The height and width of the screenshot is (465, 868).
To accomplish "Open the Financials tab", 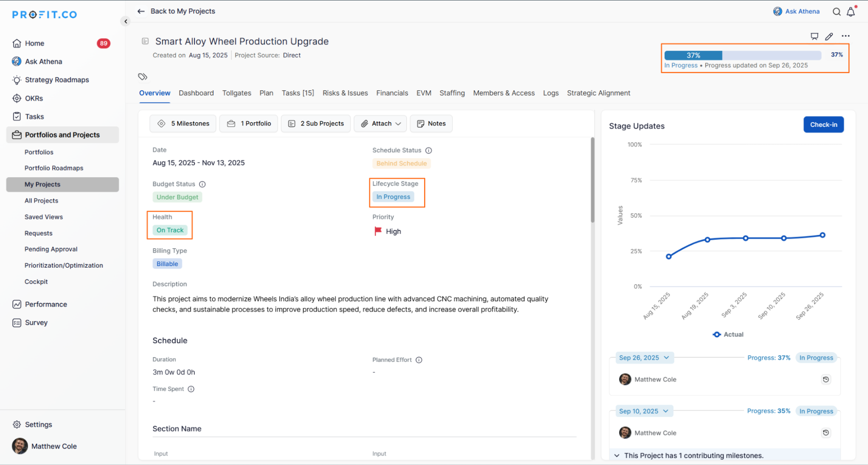I will pyautogui.click(x=392, y=93).
